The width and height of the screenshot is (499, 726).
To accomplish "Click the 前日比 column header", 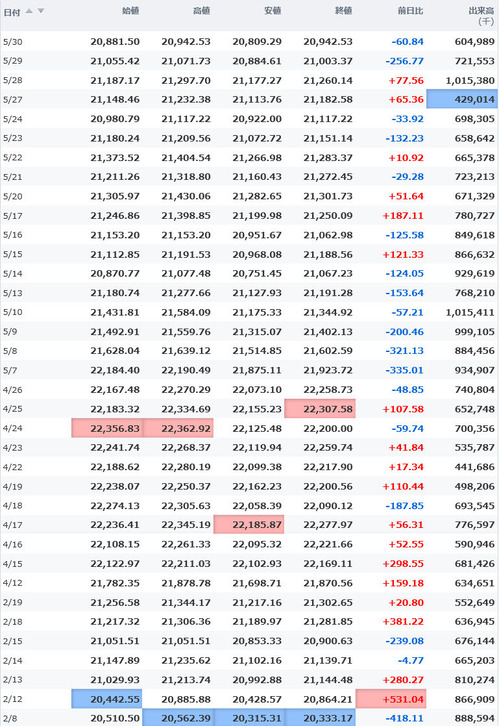I will [x=410, y=11].
